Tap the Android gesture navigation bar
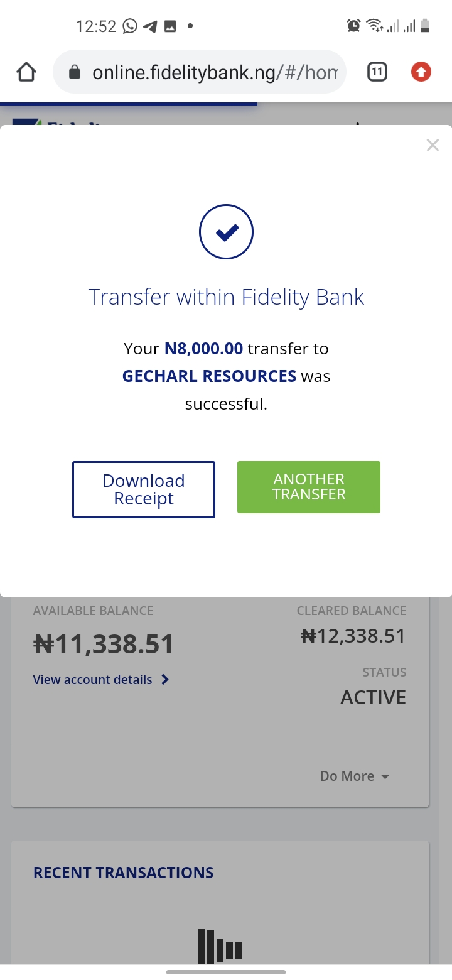452x980 pixels. tap(226, 972)
